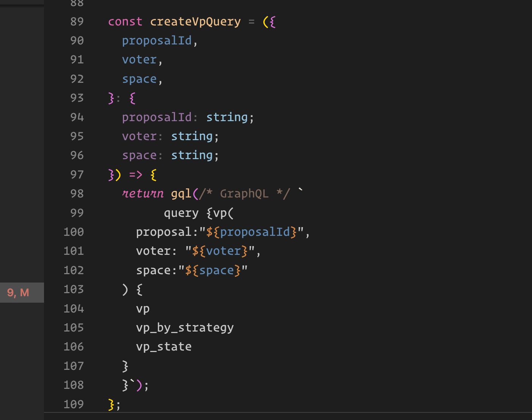Click proposalId property name on line 94
This screenshot has width=532, height=420.
pyautogui.click(x=157, y=117)
